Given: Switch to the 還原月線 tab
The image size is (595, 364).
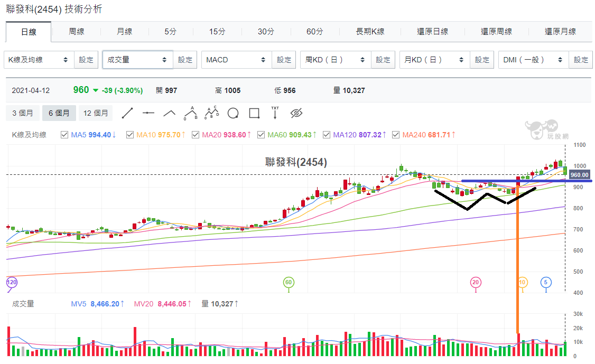Looking at the screenshot, I should pyautogui.click(x=561, y=32).
